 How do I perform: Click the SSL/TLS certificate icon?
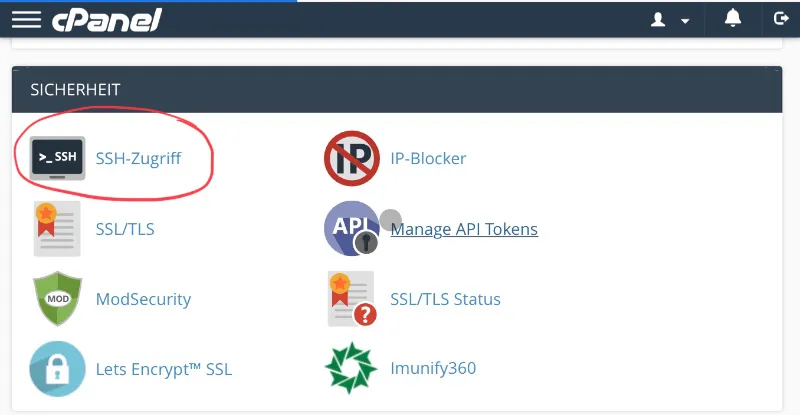click(57, 229)
